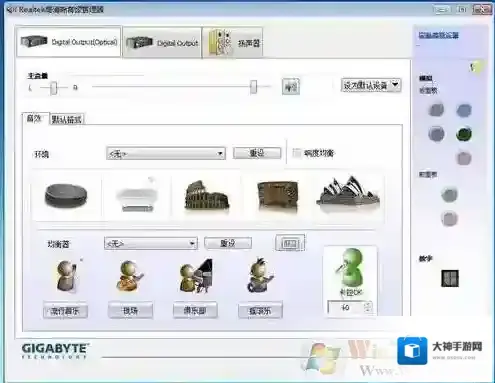Screen dimensions: 495x383
Task: Choose the bathroom environment thumbnail
Action: click(x=136, y=196)
